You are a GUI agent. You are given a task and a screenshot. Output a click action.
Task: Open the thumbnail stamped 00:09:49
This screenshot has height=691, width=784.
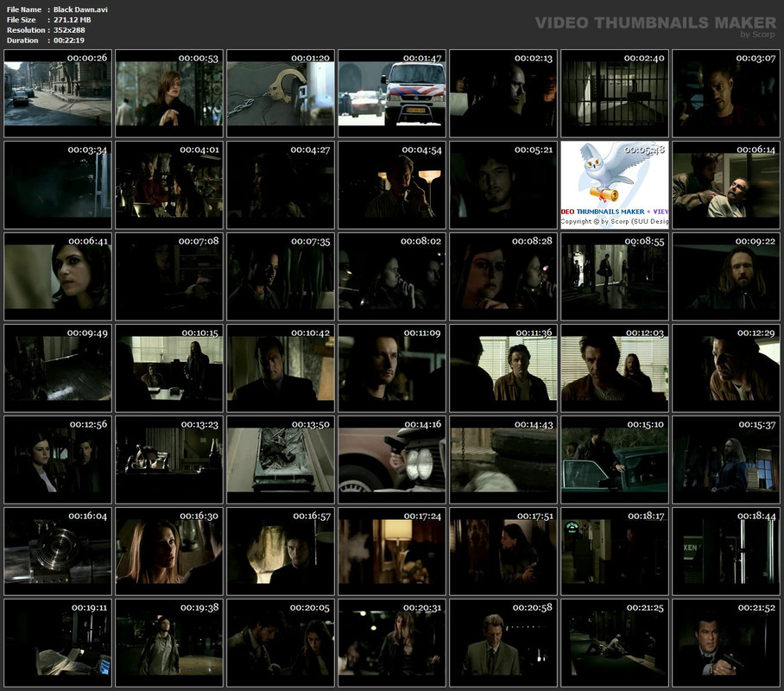click(x=58, y=368)
